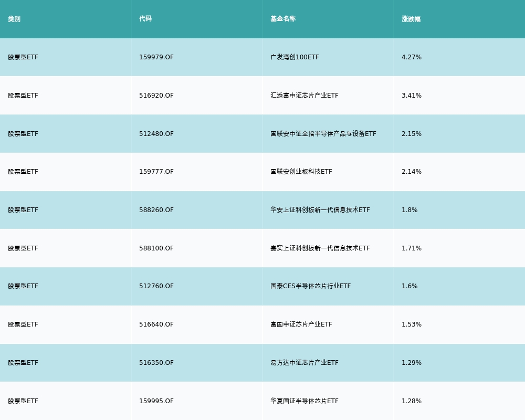
Task: Click the 4.27% change value
Action: click(x=412, y=57)
